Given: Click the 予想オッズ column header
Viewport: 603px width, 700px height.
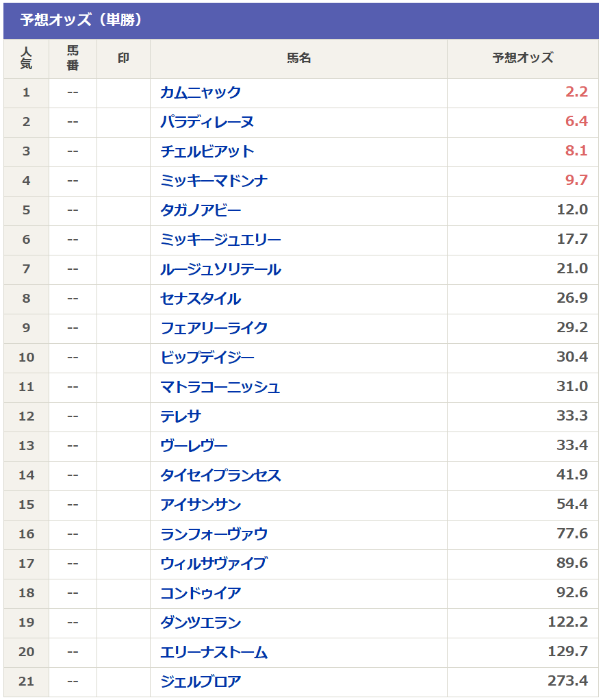Looking at the screenshot, I should tap(523, 58).
